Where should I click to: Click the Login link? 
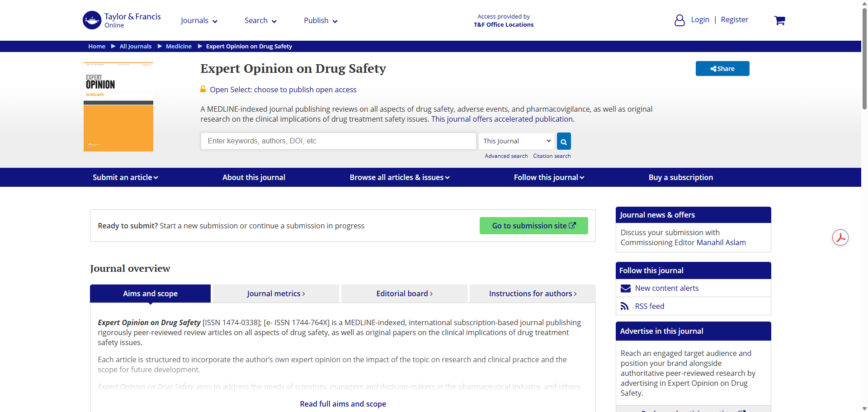(x=700, y=20)
